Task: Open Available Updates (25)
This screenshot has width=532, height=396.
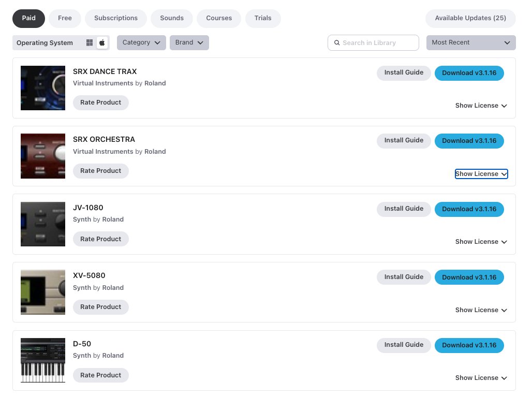Action: click(x=470, y=18)
